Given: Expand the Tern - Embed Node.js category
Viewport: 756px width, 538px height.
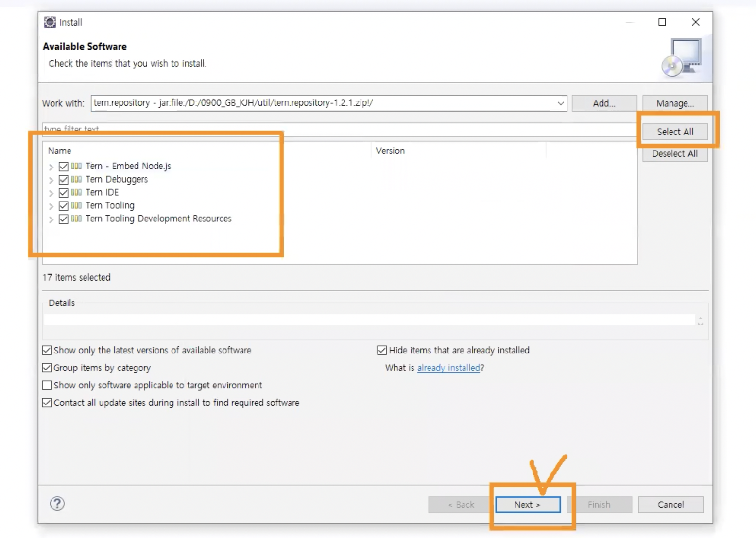Looking at the screenshot, I should coord(51,167).
